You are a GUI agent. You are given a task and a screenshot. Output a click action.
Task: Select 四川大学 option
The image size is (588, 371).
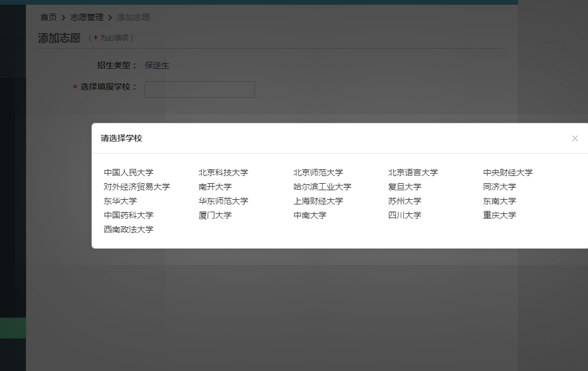coord(405,215)
